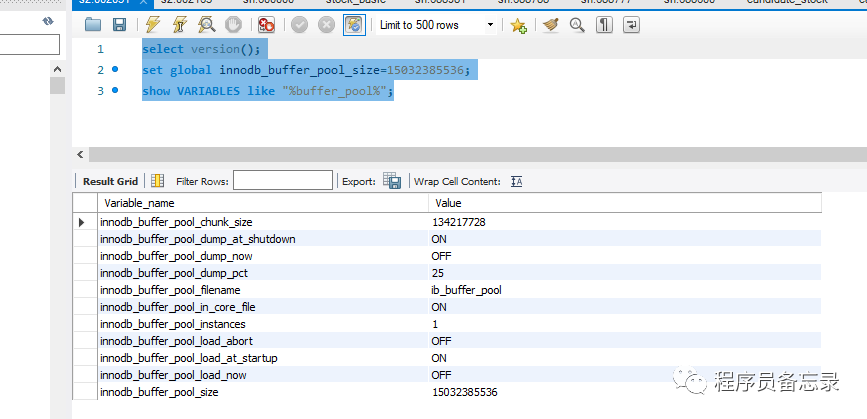Open a SQL script file
Viewport: 867px width, 419px height.
click(93, 25)
